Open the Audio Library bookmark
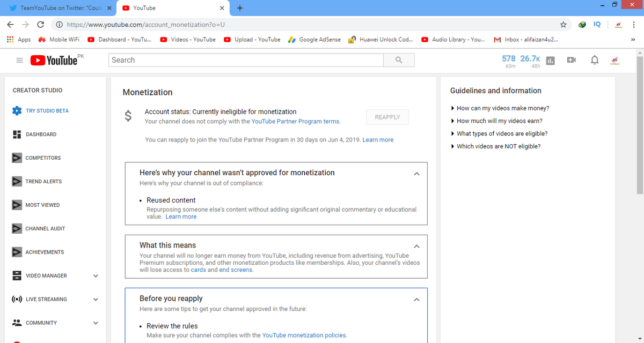The height and width of the screenshot is (343, 644). (453, 39)
